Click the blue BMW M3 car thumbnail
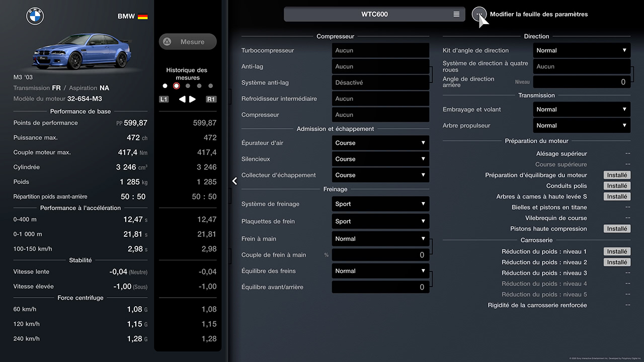Screen dimensions: 644x362 click(x=80, y=51)
